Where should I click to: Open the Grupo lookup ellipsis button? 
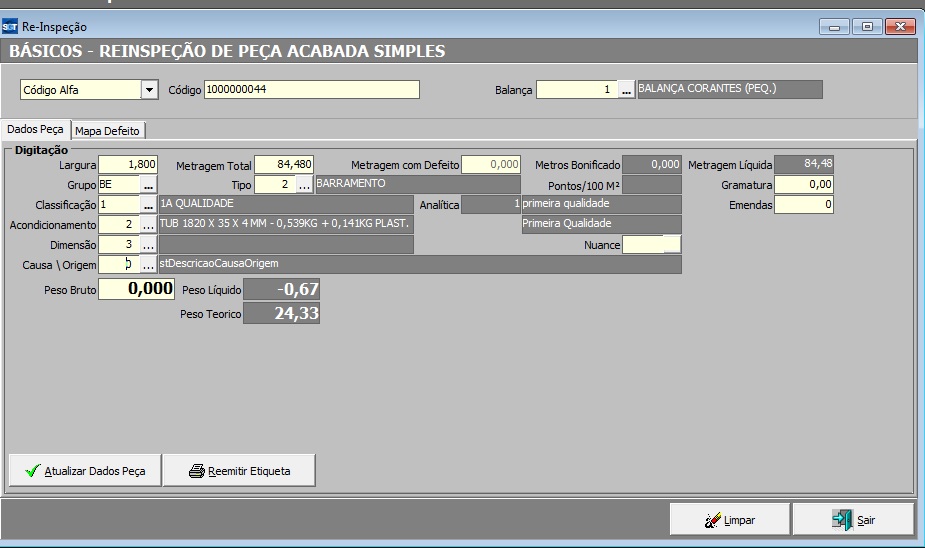tap(148, 185)
